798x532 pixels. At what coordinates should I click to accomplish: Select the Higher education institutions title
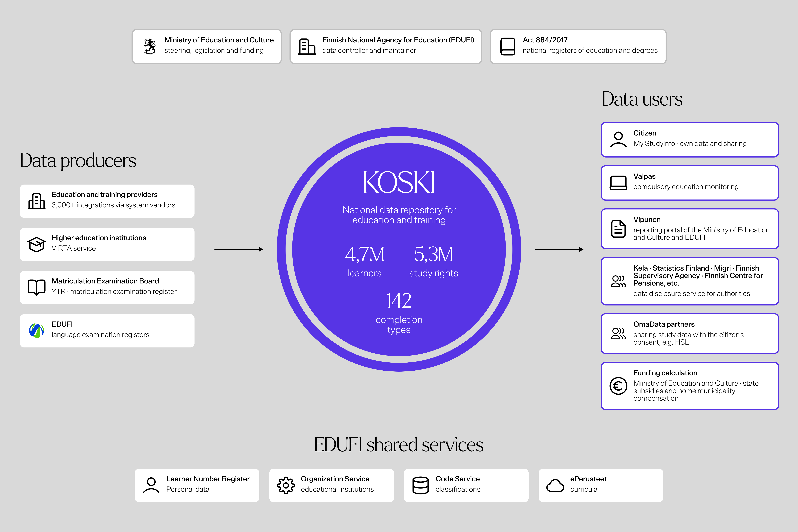click(99, 238)
